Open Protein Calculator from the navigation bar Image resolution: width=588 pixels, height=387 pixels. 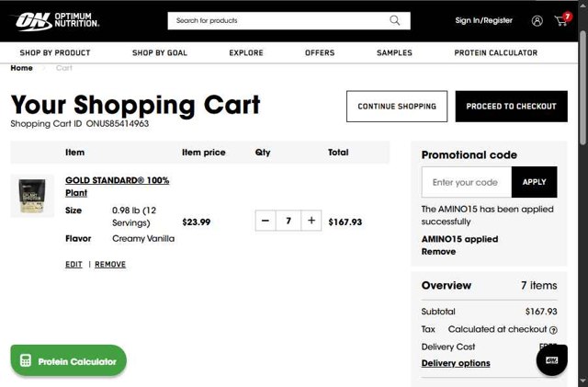pos(496,53)
